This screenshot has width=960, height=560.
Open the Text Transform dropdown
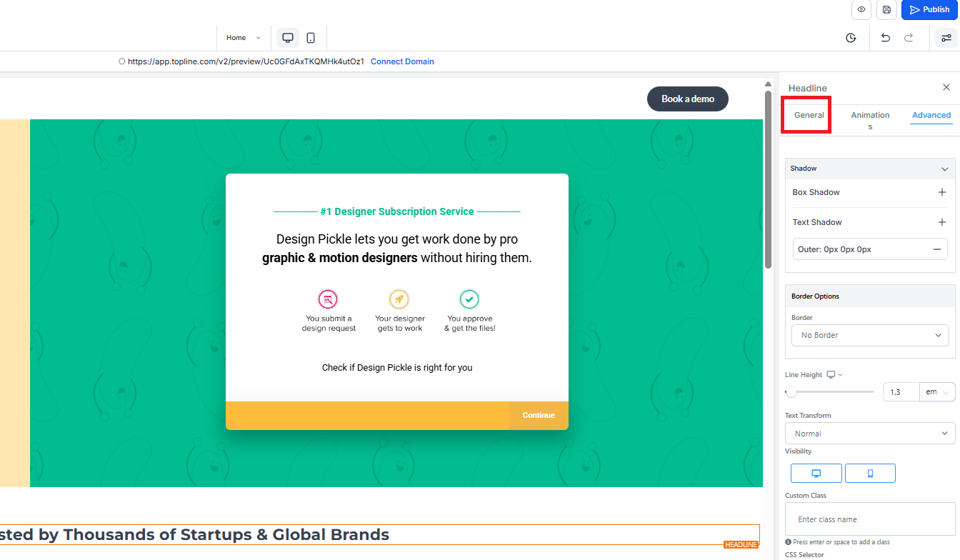869,434
